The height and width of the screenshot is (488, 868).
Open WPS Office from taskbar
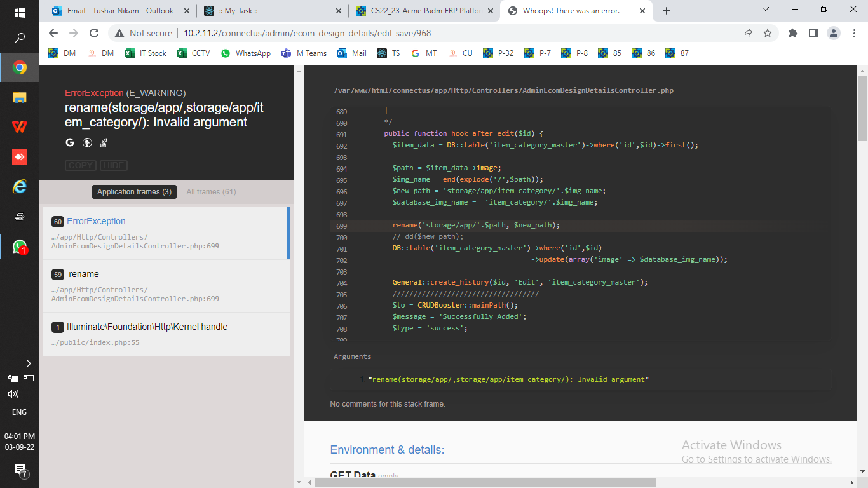pyautogui.click(x=19, y=127)
